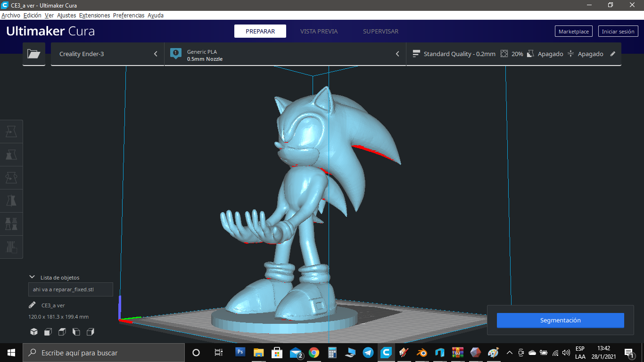Image resolution: width=644 pixels, height=362 pixels.
Task: Switch to front view orientation cube
Action: click(x=48, y=331)
